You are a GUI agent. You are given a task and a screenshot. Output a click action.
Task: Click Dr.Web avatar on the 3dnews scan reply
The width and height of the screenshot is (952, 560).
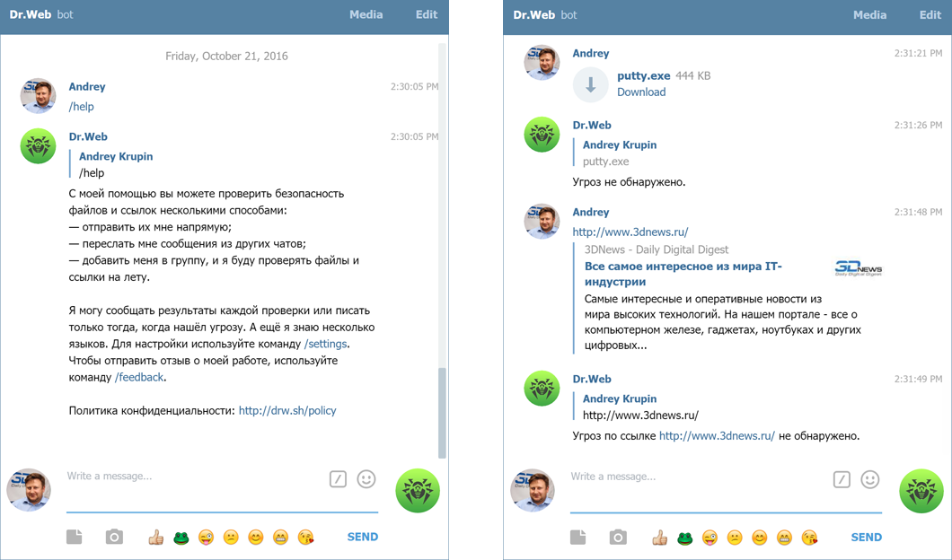[x=542, y=388]
